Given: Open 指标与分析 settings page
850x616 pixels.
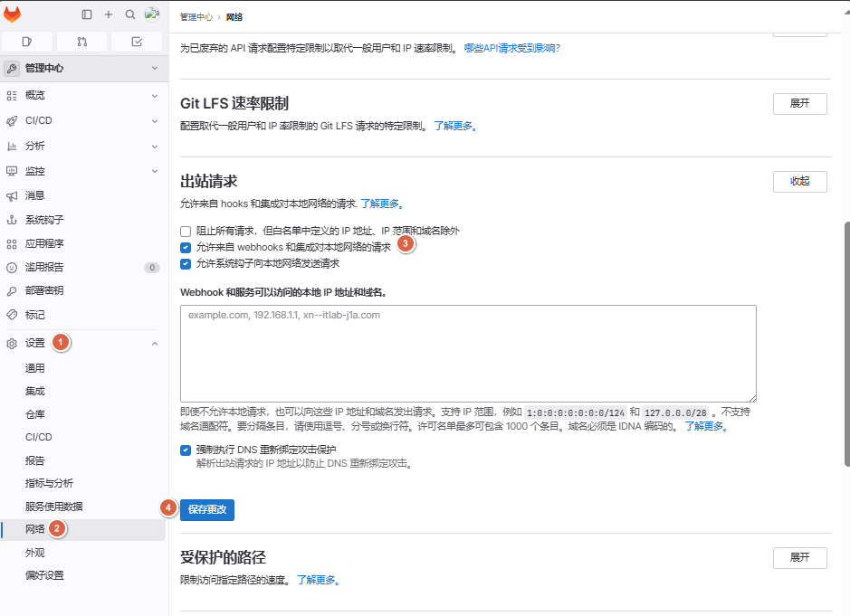Looking at the screenshot, I should tap(49, 483).
